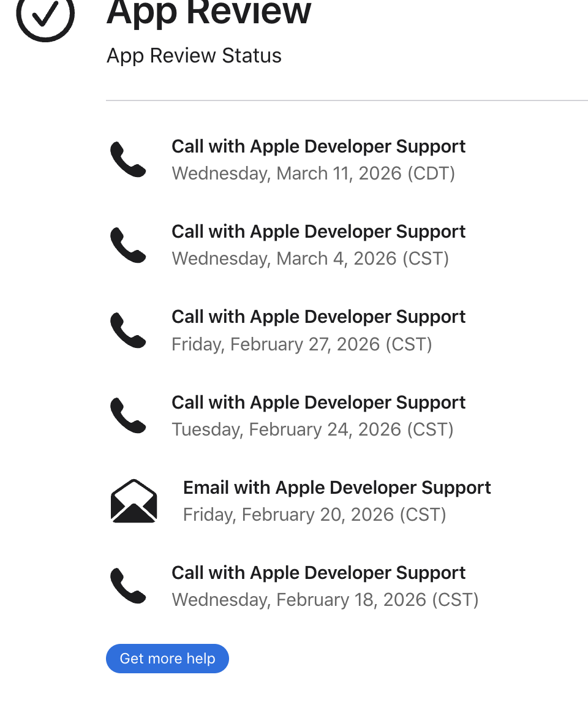Click the envelope icon for February 20 email
588x718 pixels.
[134, 501]
